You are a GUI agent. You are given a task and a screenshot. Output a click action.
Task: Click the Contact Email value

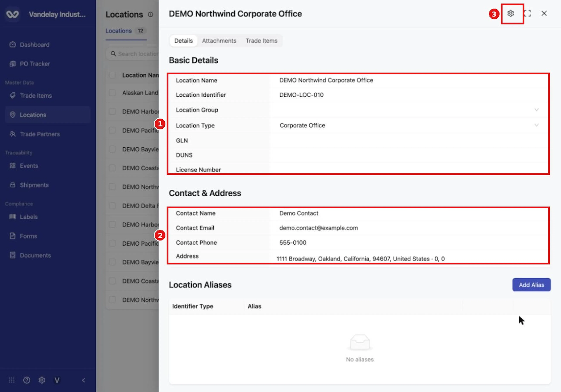point(318,228)
